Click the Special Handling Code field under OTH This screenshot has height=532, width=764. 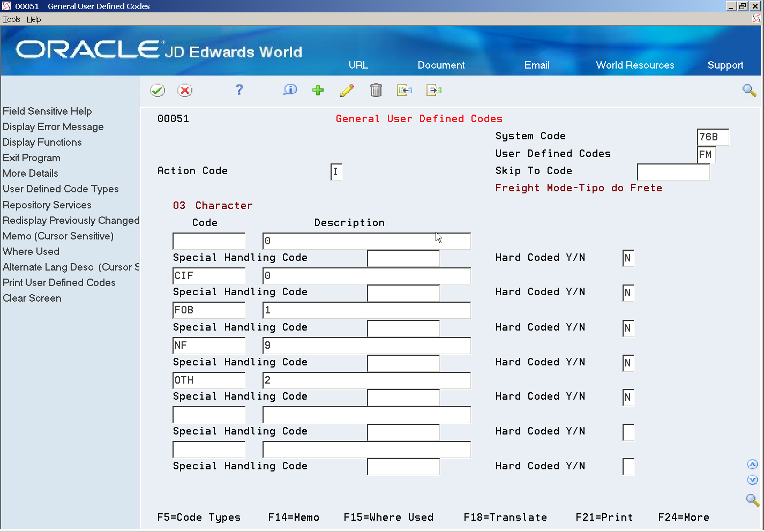click(403, 397)
